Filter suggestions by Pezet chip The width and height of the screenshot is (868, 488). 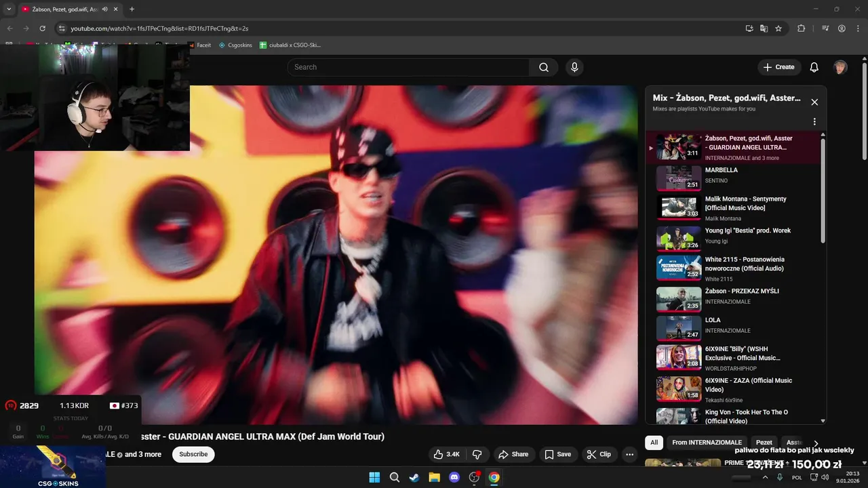[x=764, y=443]
